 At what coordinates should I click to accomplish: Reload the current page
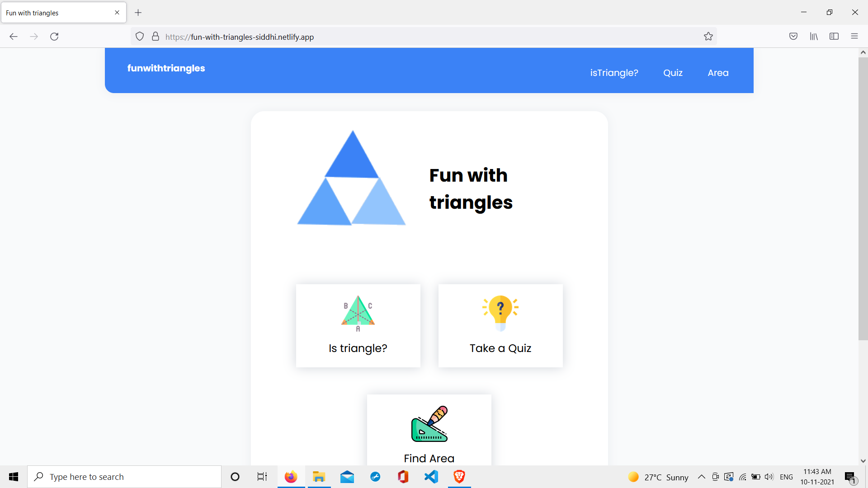click(54, 37)
